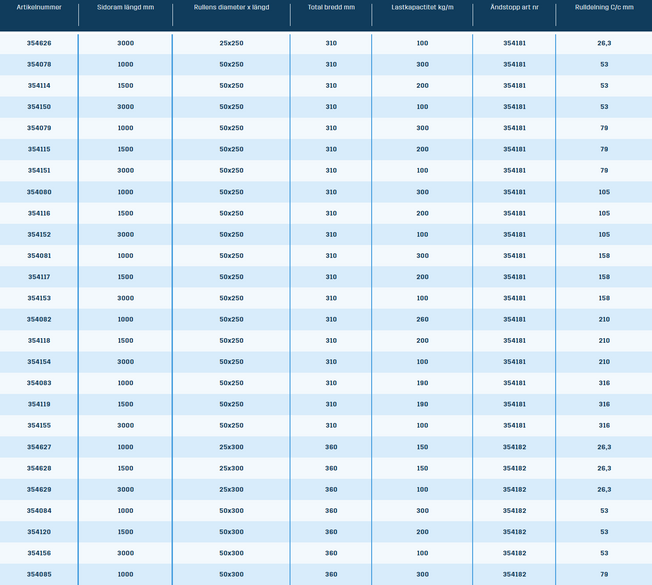652x585 pixels.
Task: Click the Rullens diameter x längd header
Action: (232, 7)
